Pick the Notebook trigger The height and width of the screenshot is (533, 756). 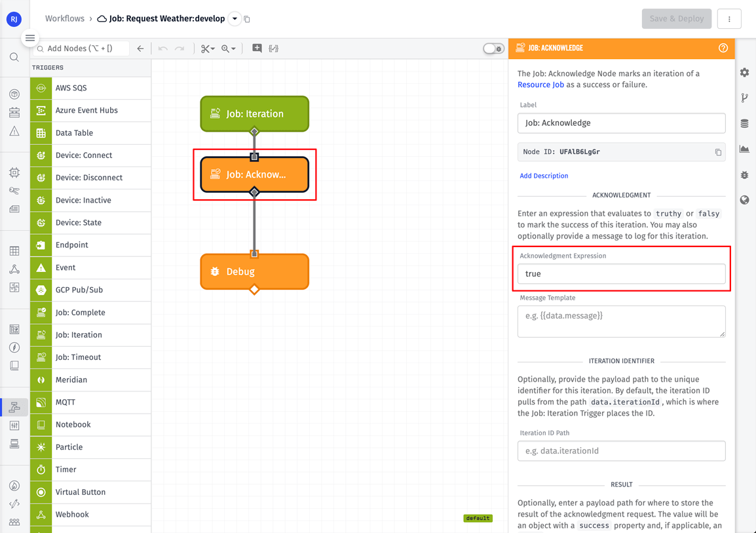tap(90, 424)
